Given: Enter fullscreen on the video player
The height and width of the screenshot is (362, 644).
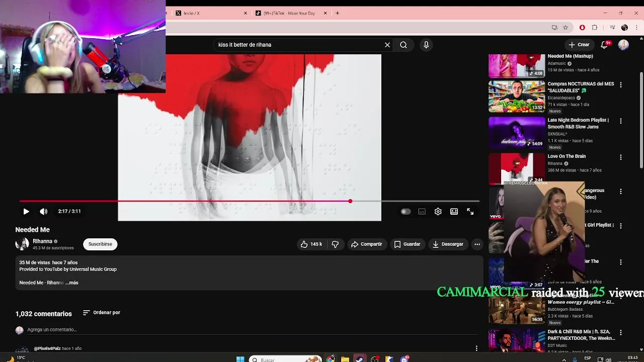Looking at the screenshot, I should (470, 212).
